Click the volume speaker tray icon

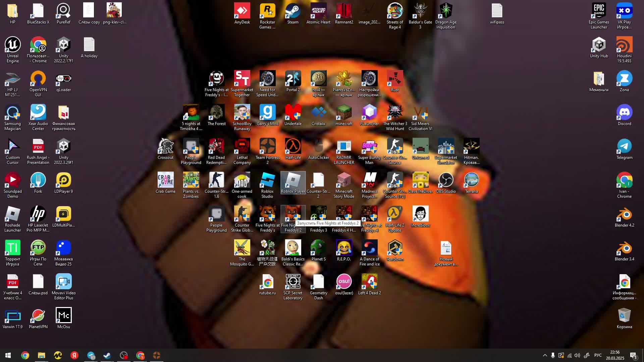click(577, 355)
